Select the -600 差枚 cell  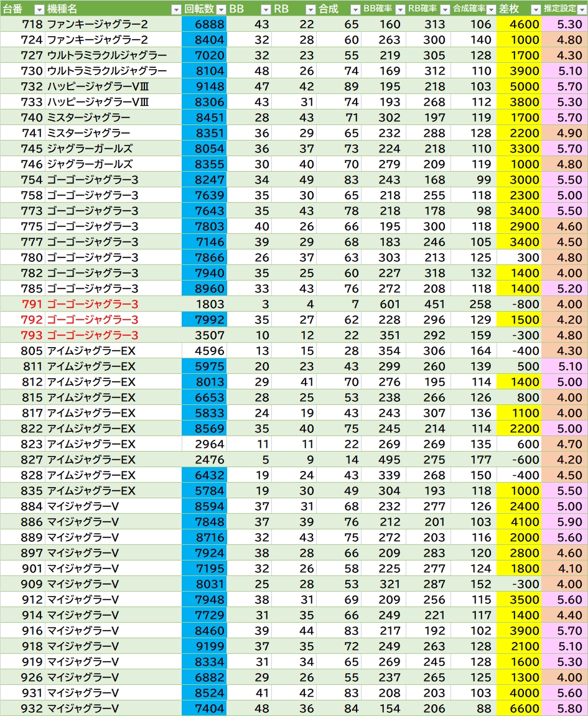518,459
